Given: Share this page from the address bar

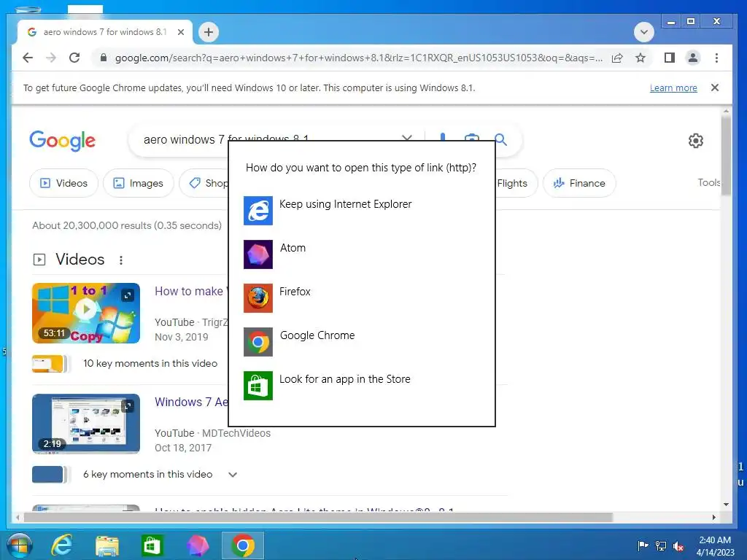Looking at the screenshot, I should tap(617, 58).
